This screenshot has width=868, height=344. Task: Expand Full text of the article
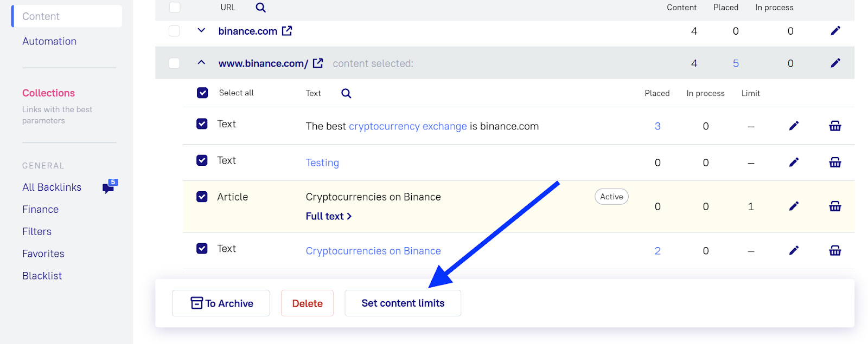pos(329,216)
